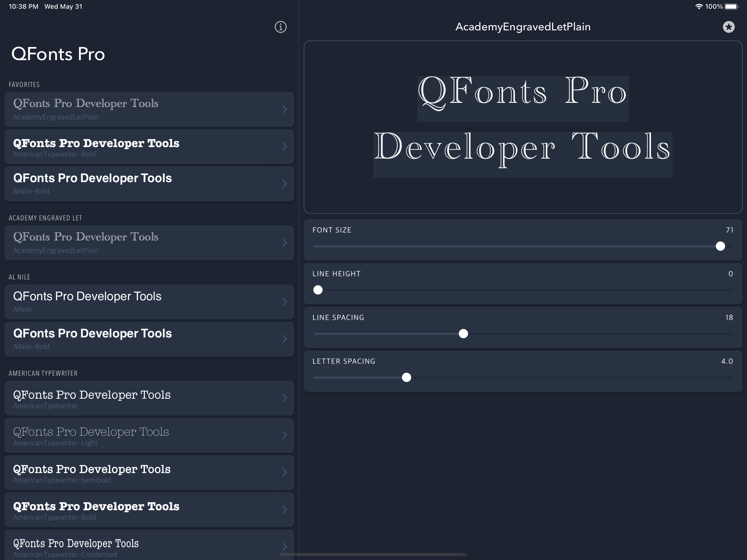Image resolution: width=747 pixels, height=560 pixels.
Task: Select the AmericanTypewriter-Semibold font row
Action: 149,472
